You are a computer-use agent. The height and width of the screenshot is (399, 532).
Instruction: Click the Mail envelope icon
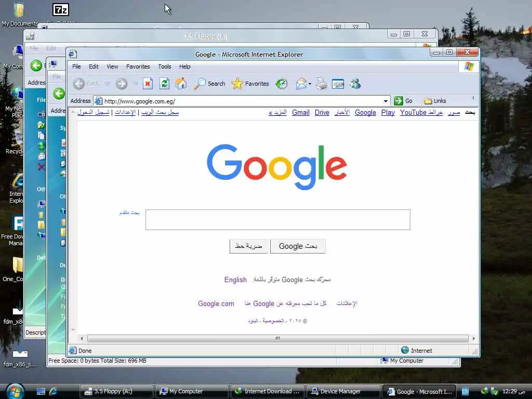[x=301, y=84]
